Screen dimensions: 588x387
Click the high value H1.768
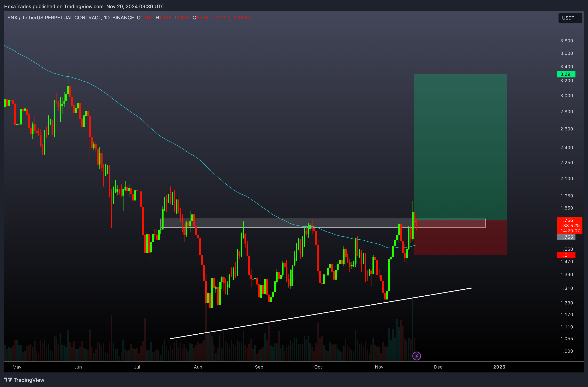pos(164,17)
